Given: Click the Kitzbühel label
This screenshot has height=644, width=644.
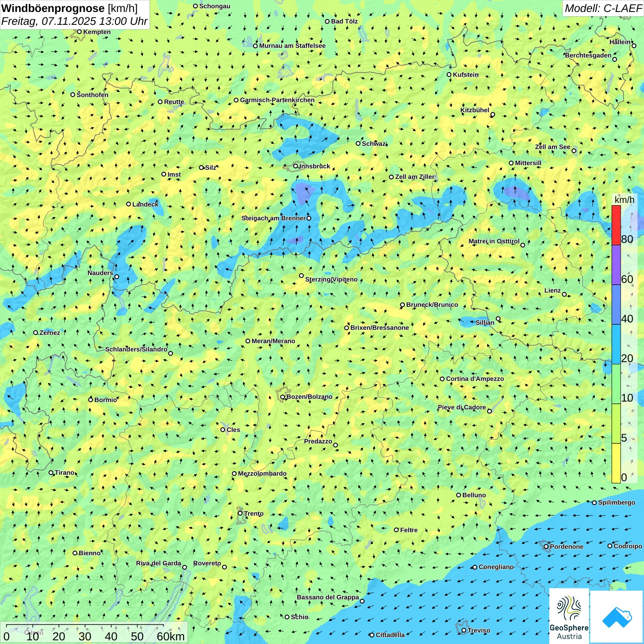Looking at the screenshot, I should 475,110.
